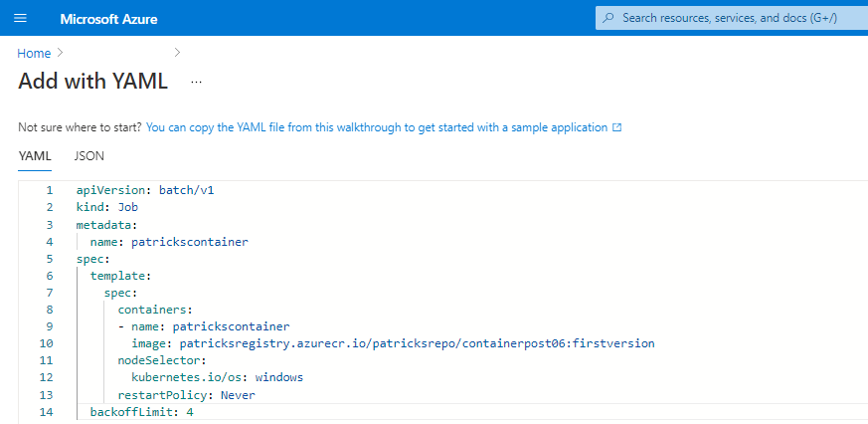Open the sample application walkthrough link

click(x=377, y=127)
